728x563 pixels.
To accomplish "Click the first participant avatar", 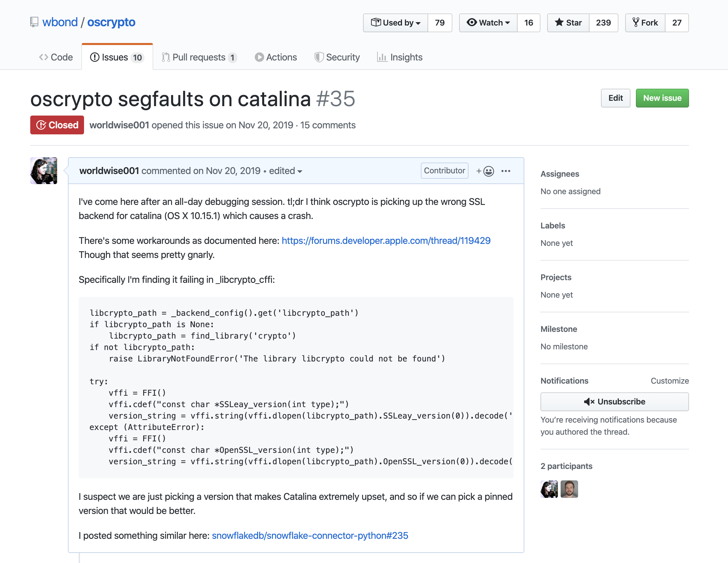I will coord(549,489).
